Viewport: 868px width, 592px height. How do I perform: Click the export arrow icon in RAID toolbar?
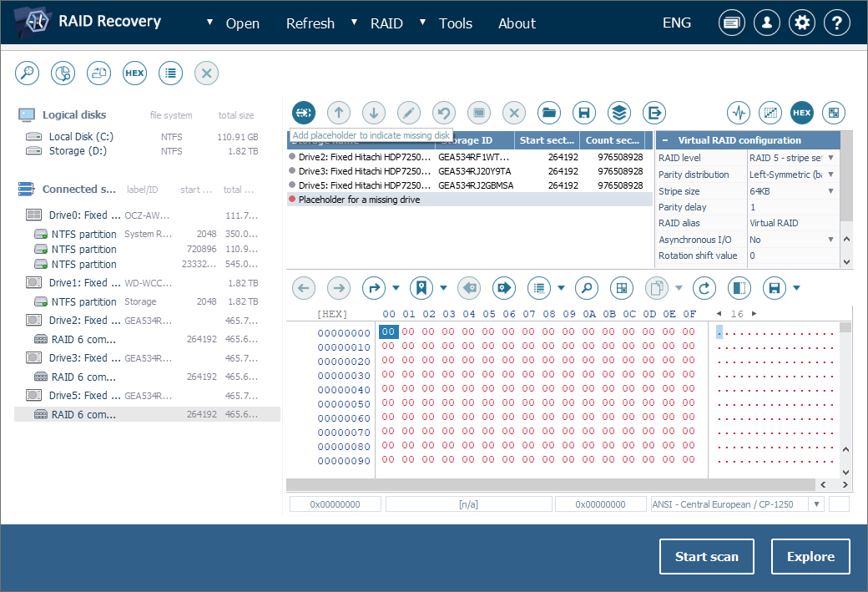pyautogui.click(x=654, y=112)
